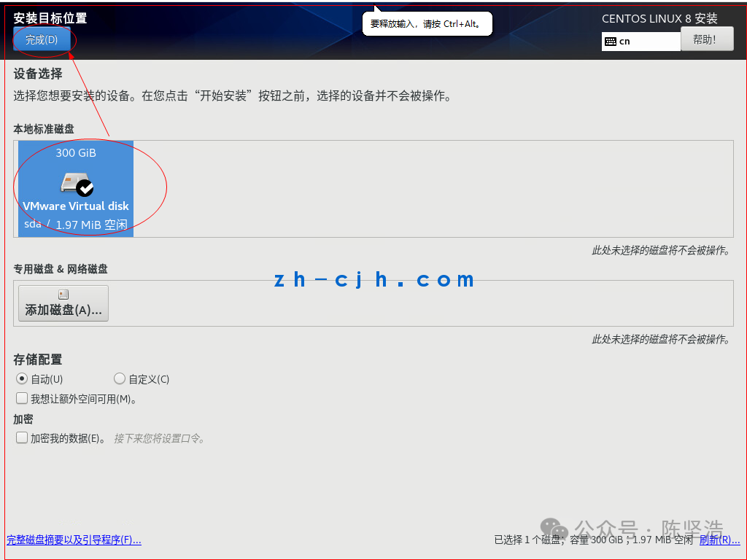The height and width of the screenshot is (560, 747).
Task: Click the cn keyboard layout field
Action: (x=641, y=42)
